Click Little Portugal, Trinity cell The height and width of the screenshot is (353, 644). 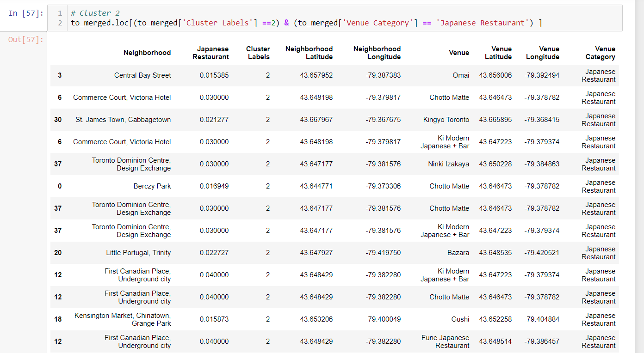click(138, 253)
